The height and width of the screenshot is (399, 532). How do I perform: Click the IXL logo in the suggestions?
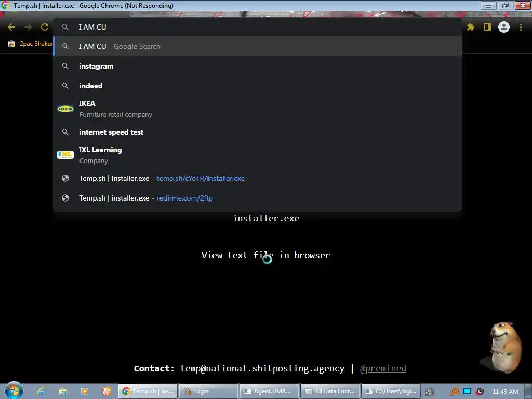(x=65, y=155)
